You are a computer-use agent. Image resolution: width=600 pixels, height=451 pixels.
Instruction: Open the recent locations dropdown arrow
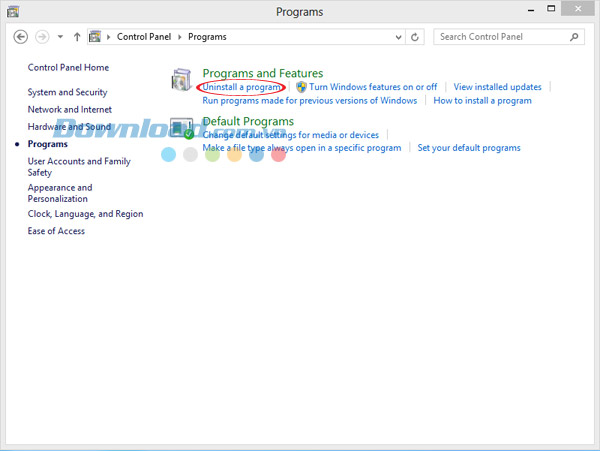pos(60,37)
